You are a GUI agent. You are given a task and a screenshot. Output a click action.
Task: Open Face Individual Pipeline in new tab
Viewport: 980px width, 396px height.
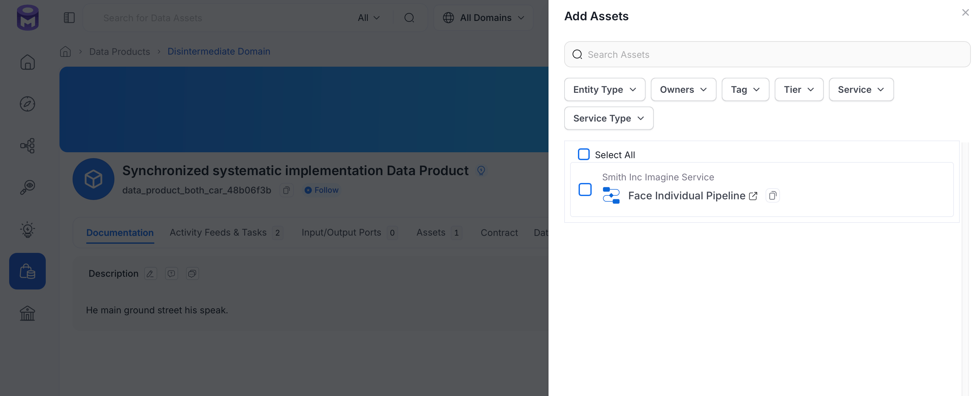click(753, 196)
